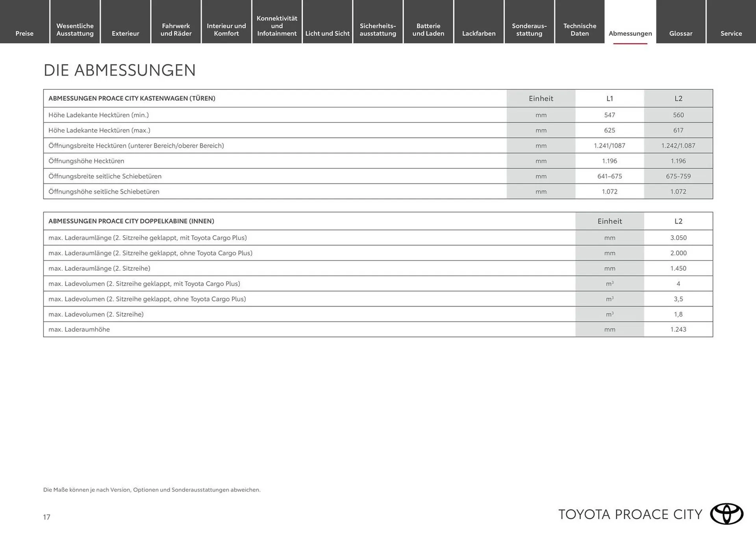Select the active Abmessungen tab
The width and height of the screenshot is (756, 535).
[630, 33]
